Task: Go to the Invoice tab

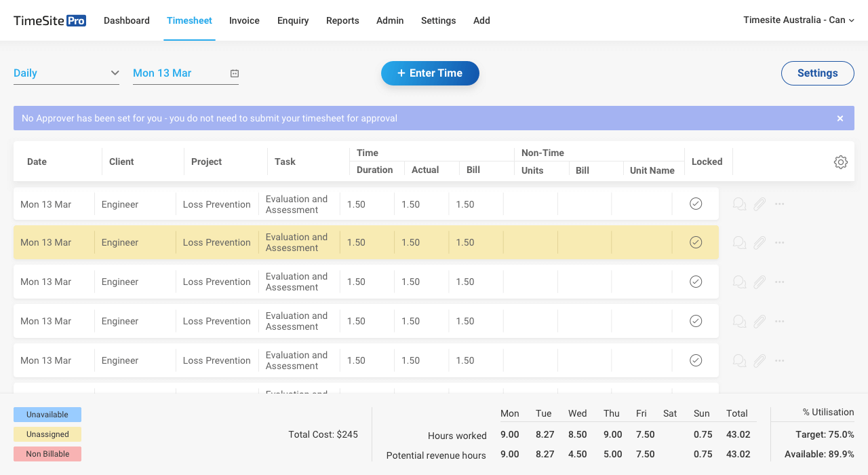Action: pyautogui.click(x=244, y=20)
